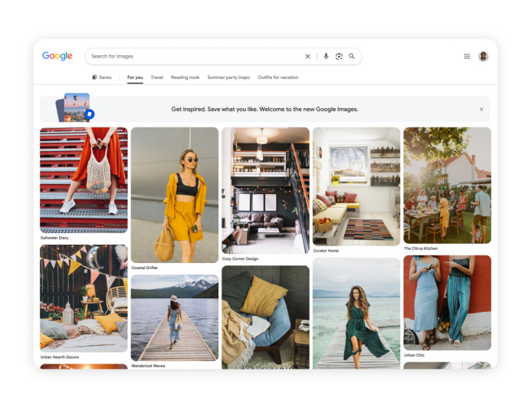Viewport: 532px width, 408px height.
Task: Open the woman in green dress image
Action: pos(356,314)
